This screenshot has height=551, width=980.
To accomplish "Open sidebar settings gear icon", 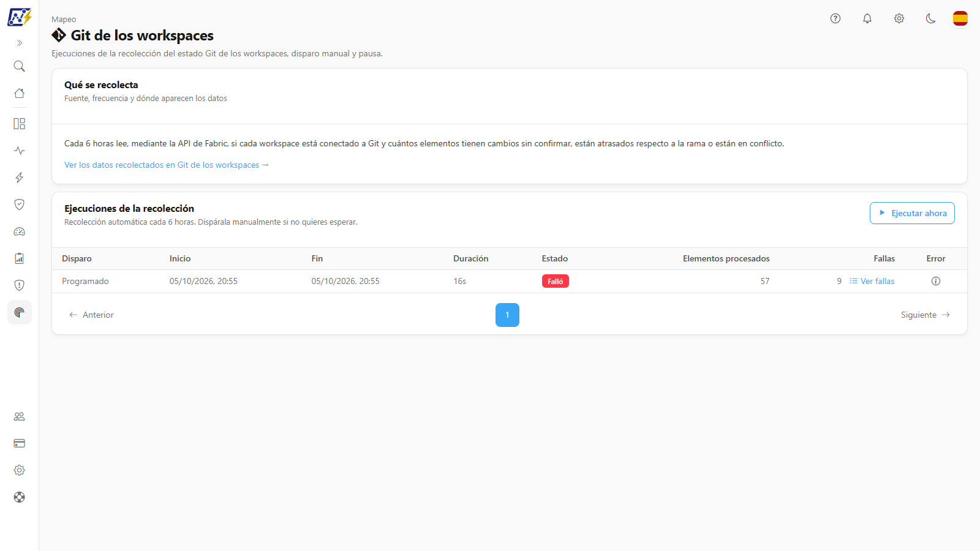I will tap(20, 470).
